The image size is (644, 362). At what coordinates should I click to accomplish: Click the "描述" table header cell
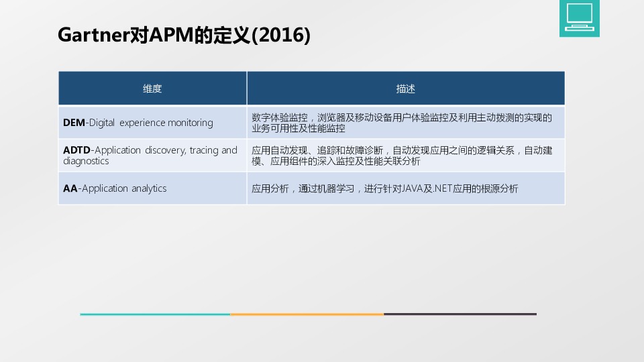(406, 88)
